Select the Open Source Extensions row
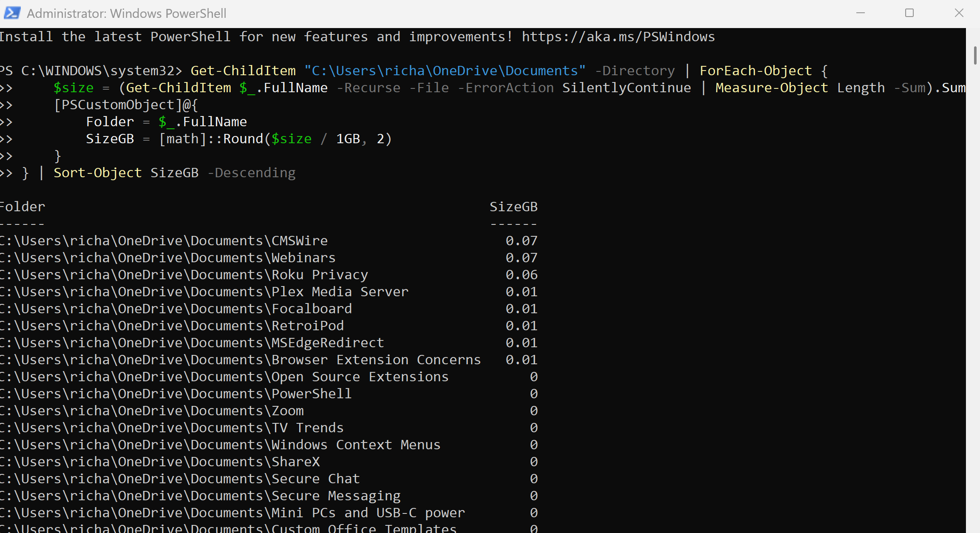This screenshot has width=980, height=533. (x=269, y=377)
